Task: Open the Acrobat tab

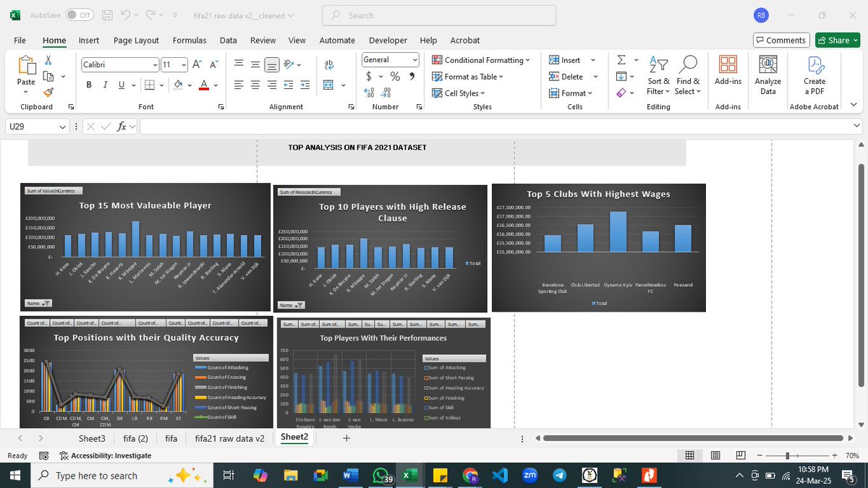Action: click(x=465, y=40)
